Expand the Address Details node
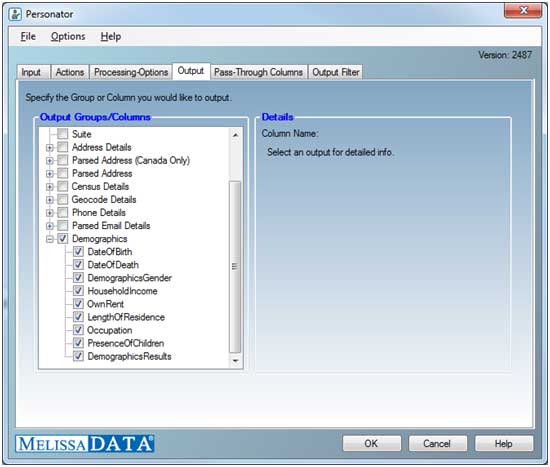The image size is (550, 467). pos(49,148)
